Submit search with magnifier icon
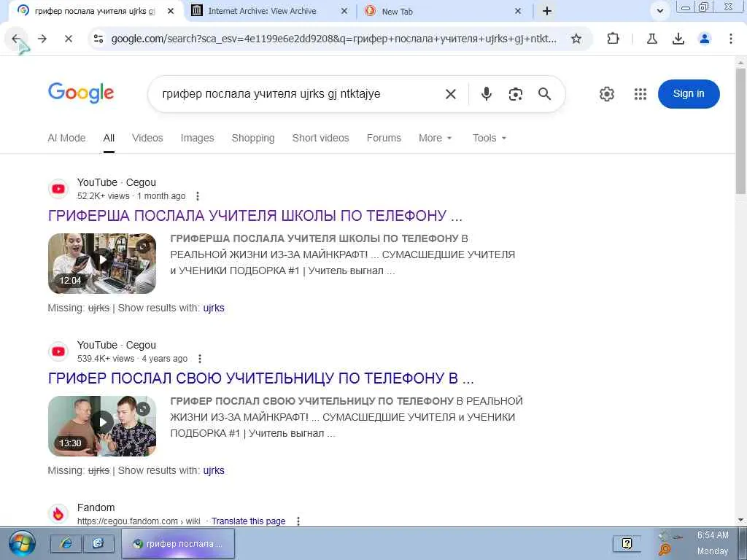This screenshot has height=560, width=747. click(x=544, y=94)
